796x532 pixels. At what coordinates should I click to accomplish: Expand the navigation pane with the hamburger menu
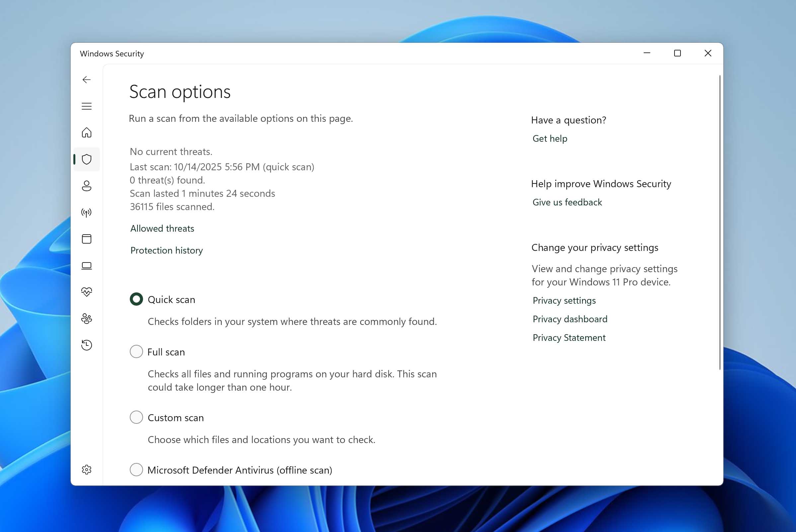pyautogui.click(x=87, y=106)
